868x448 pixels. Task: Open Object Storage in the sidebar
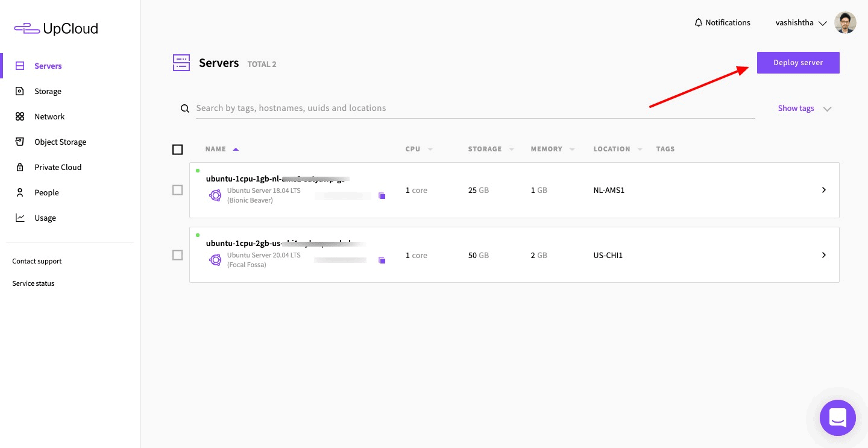(x=60, y=142)
